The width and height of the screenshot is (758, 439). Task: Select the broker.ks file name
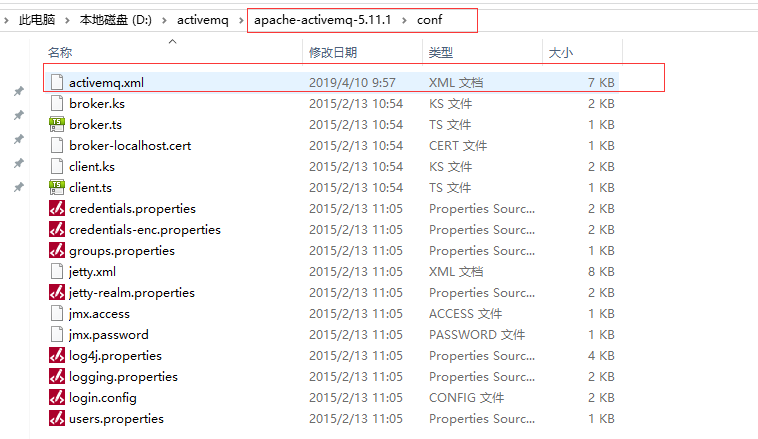97,103
